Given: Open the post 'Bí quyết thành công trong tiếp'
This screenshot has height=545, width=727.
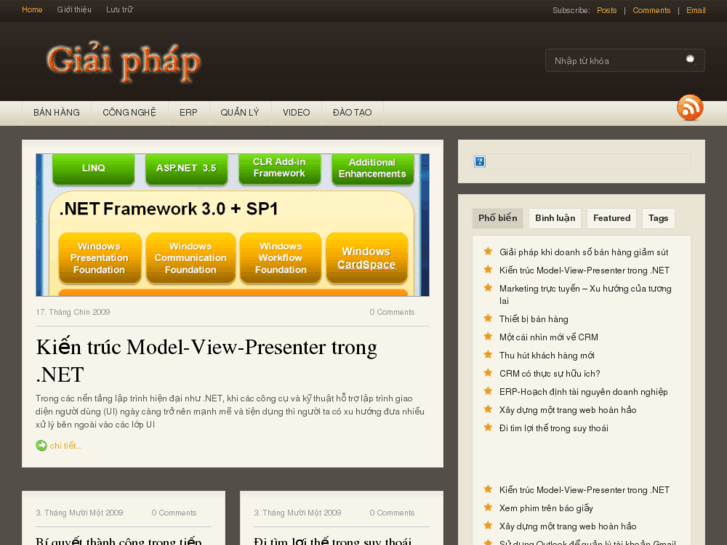Looking at the screenshot, I should click(x=119, y=540).
